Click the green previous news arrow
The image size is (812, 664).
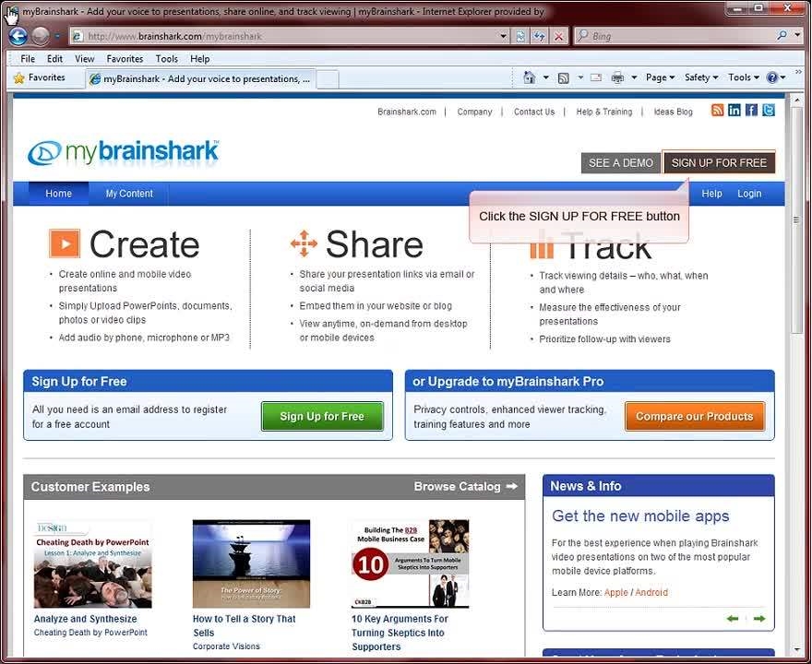(x=733, y=619)
